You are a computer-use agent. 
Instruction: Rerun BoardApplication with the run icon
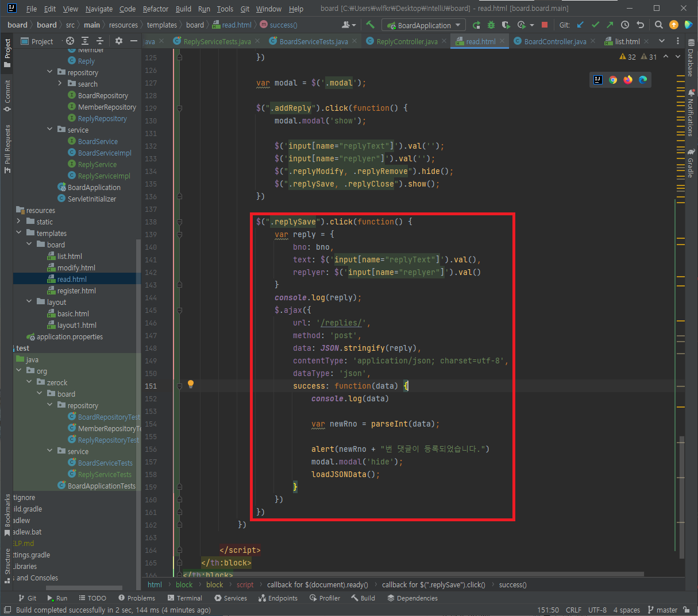click(x=476, y=25)
